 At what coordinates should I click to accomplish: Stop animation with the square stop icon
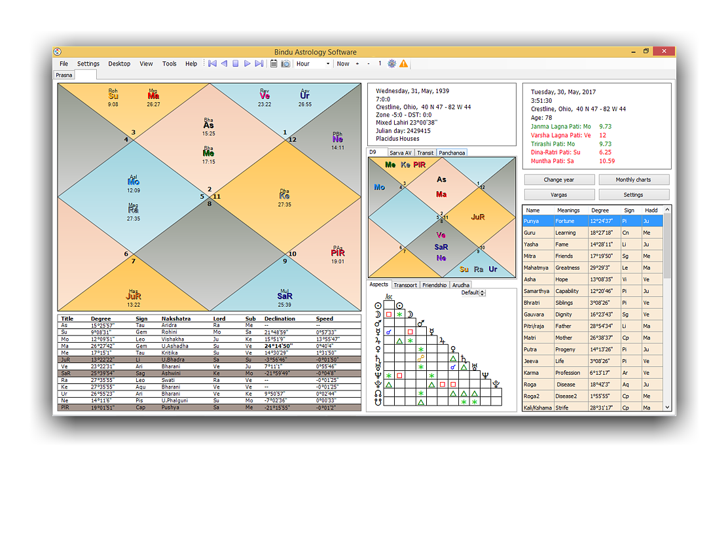[x=236, y=63]
